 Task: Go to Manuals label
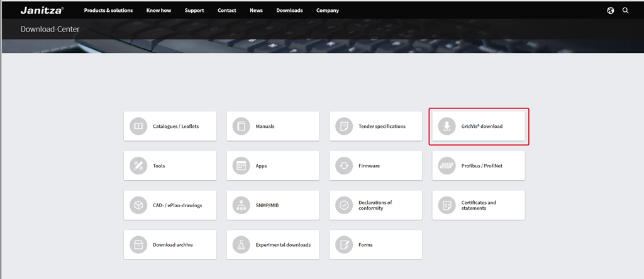pyautogui.click(x=265, y=127)
